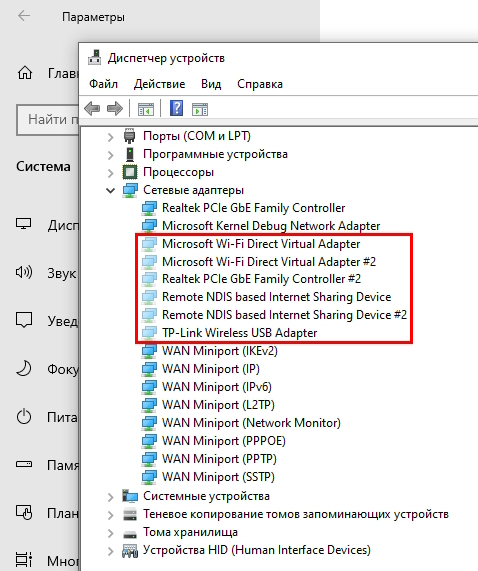Image resolution: width=478 pixels, height=571 pixels.
Task: Click the Back arrow toolbar icon in Device Manager
Action: coord(92,109)
